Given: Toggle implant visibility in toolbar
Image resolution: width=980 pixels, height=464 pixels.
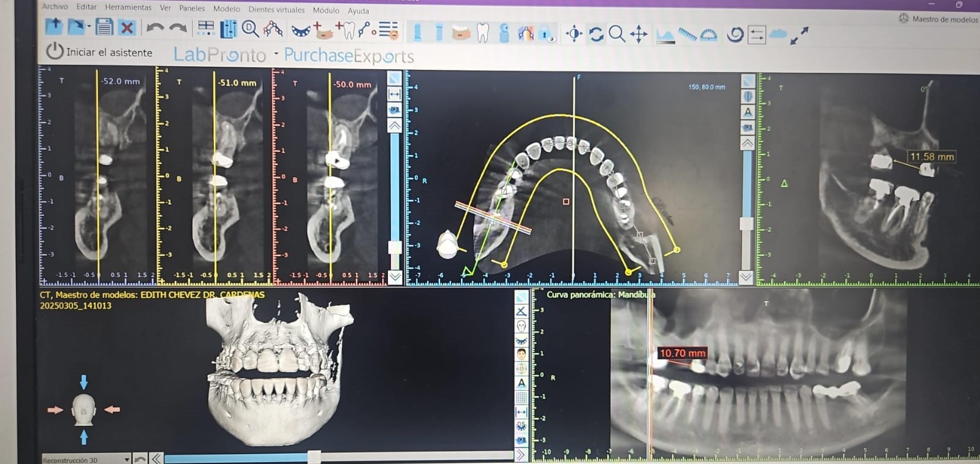Looking at the screenshot, I should 417,31.
